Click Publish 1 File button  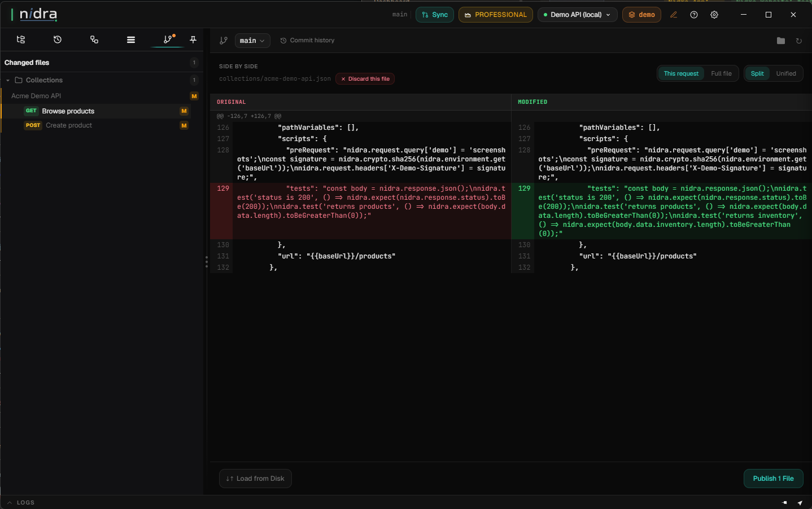click(774, 479)
